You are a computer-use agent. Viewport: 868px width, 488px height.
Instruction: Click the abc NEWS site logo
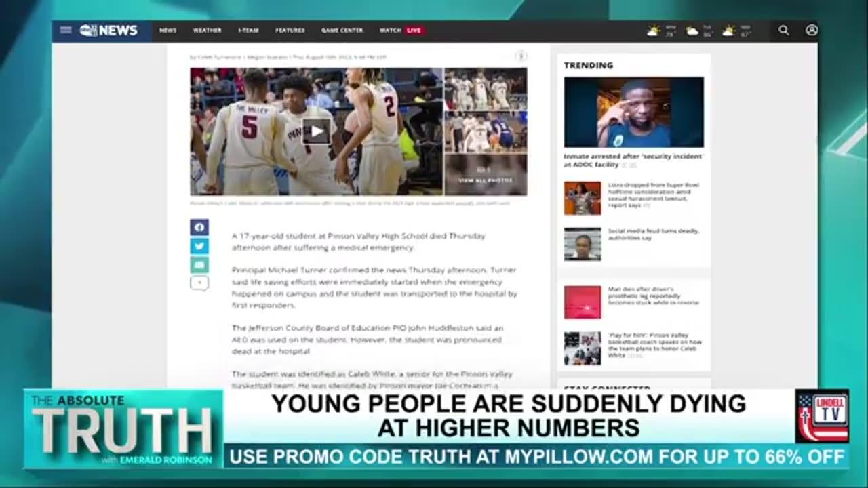pos(108,30)
